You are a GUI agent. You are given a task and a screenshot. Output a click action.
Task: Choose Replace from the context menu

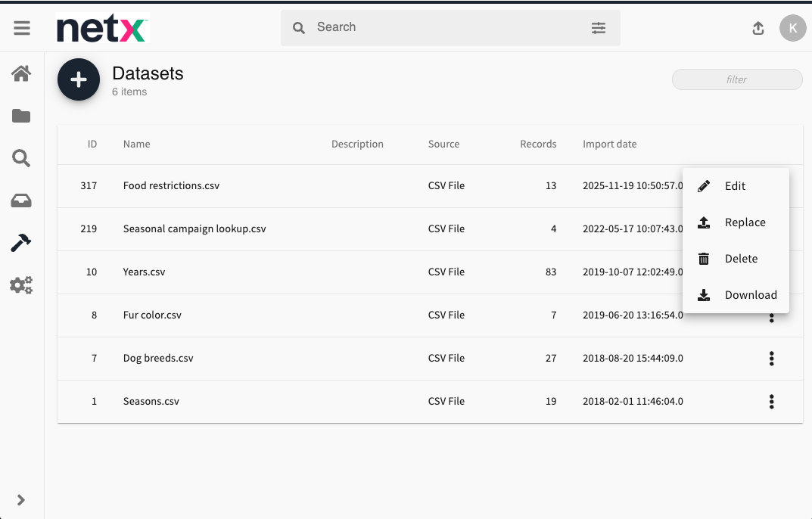click(745, 222)
